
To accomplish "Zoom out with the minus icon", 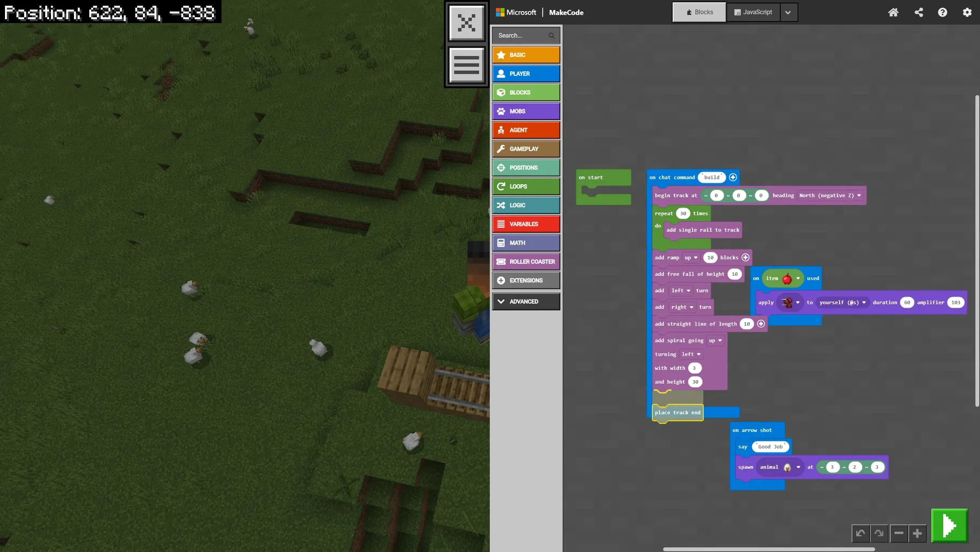I will pos(899,533).
